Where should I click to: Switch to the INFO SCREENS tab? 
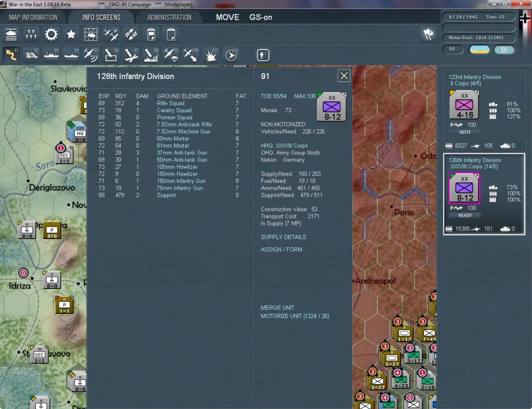pos(101,17)
